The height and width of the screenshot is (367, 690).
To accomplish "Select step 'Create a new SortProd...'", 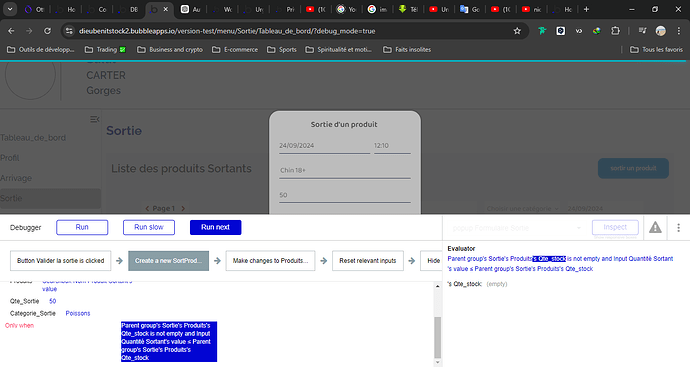I will (x=169, y=261).
